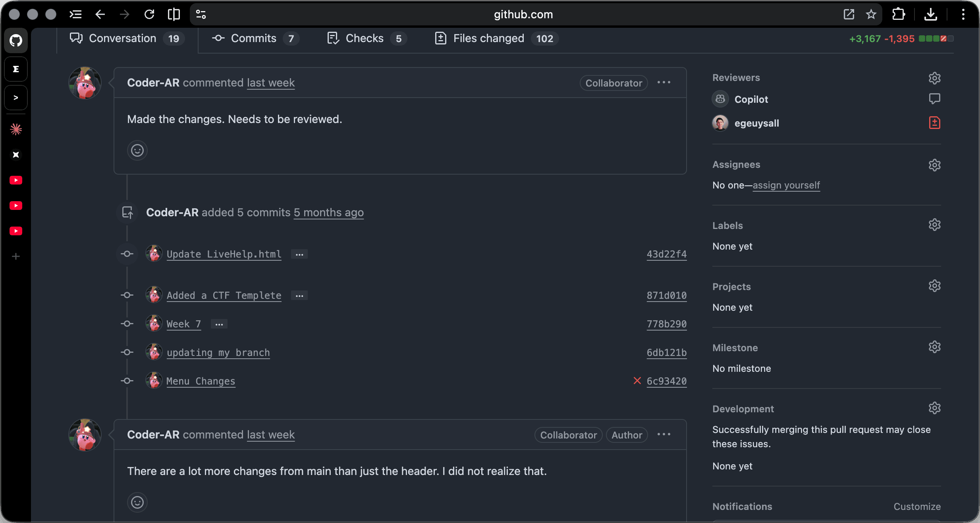980x523 pixels.
Task: Click the assign yourself link
Action: click(x=786, y=185)
